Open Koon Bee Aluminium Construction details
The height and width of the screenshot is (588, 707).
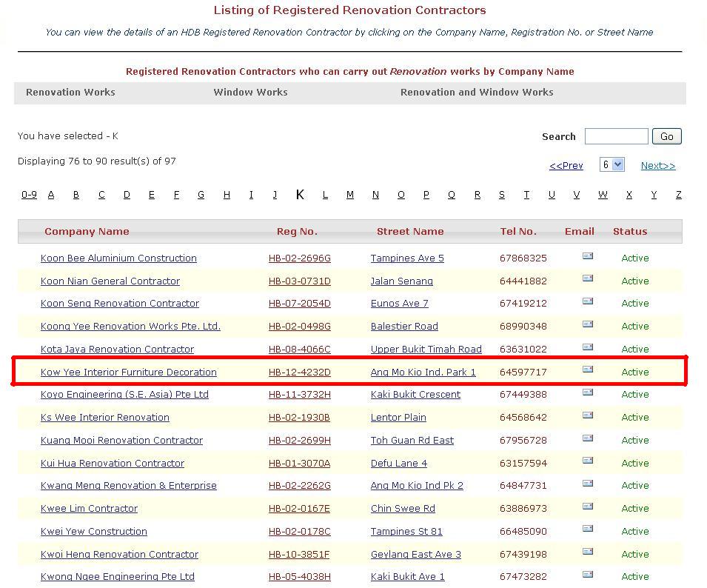pos(118,258)
